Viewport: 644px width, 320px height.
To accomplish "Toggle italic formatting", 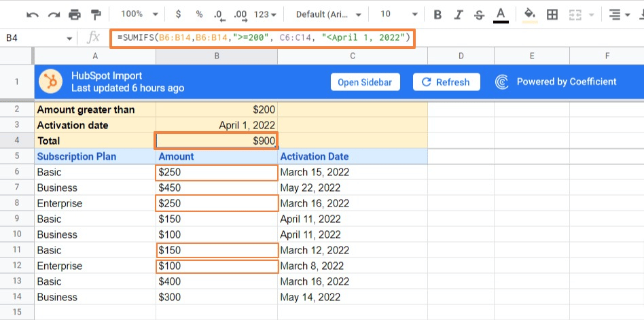I will point(459,14).
